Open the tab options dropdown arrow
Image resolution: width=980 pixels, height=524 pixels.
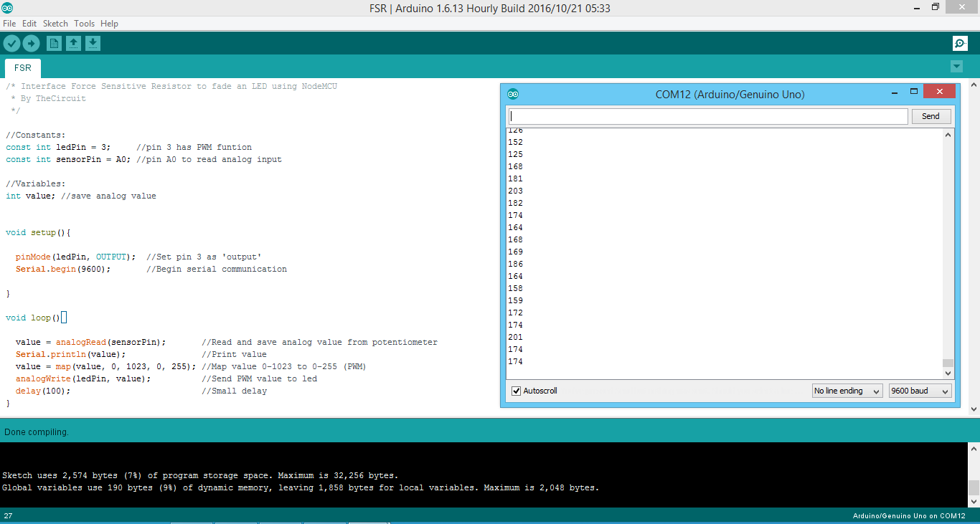pyautogui.click(x=956, y=67)
